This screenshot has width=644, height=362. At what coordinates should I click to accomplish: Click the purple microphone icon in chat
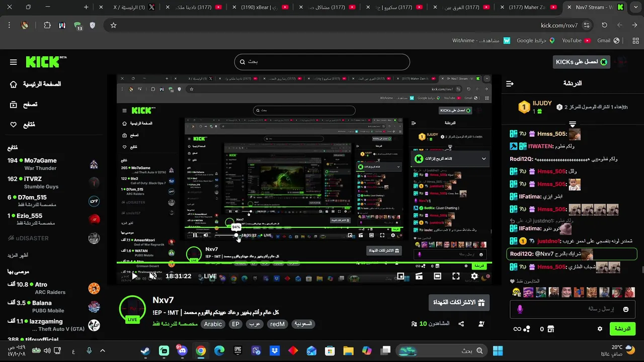tap(520, 309)
